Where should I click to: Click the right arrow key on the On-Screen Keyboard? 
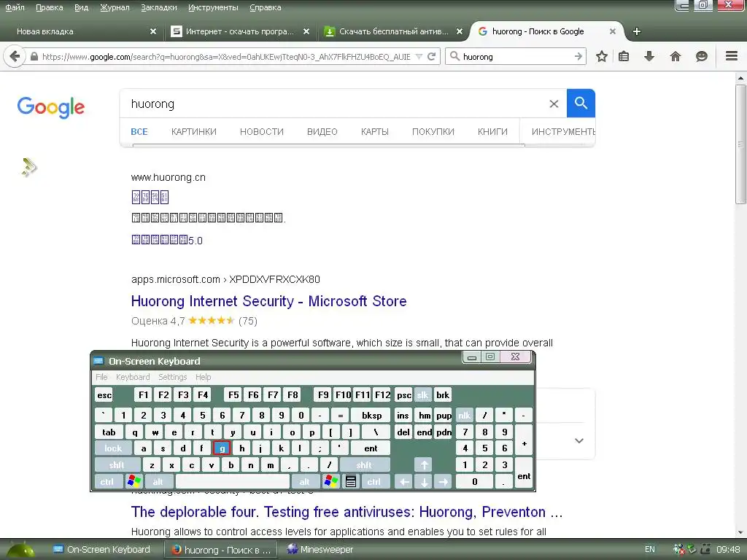pos(443,481)
